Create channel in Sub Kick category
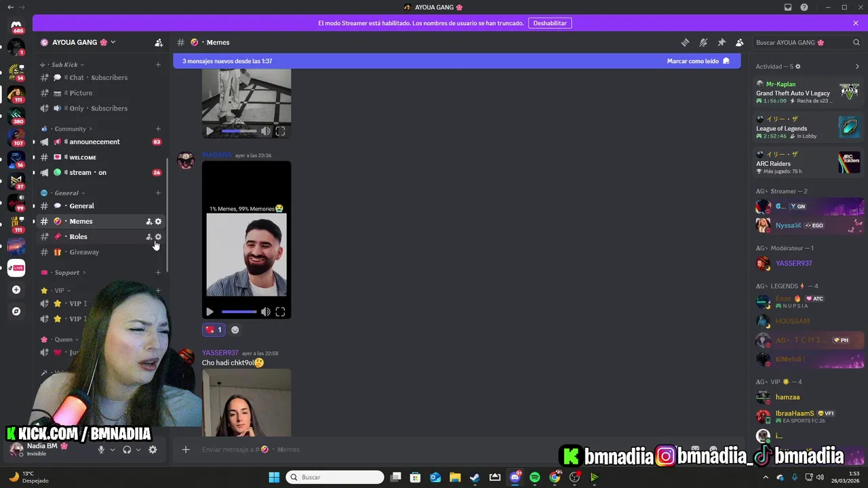The height and width of the screenshot is (488, 868). coord(158,64)
